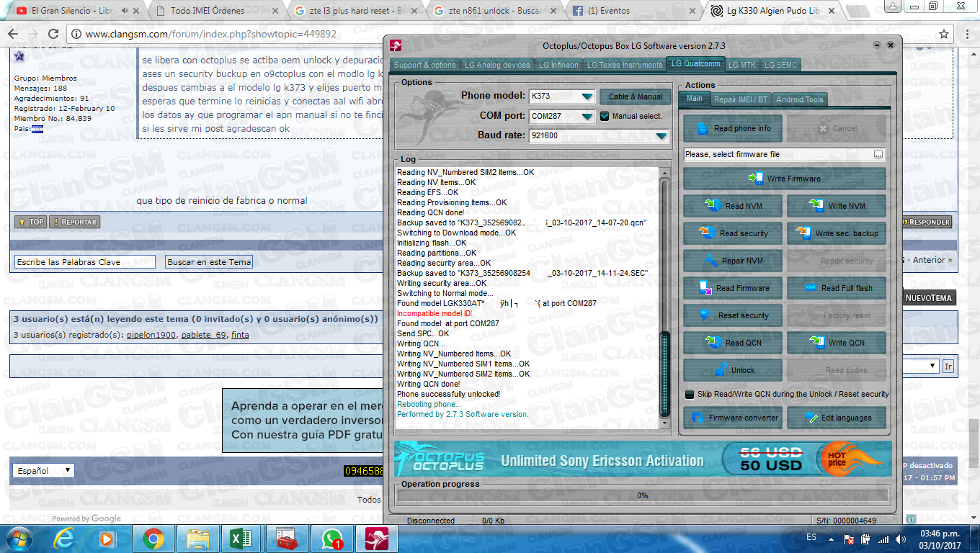Click the Escribe las Palabras Clave search field

point(85,262)
